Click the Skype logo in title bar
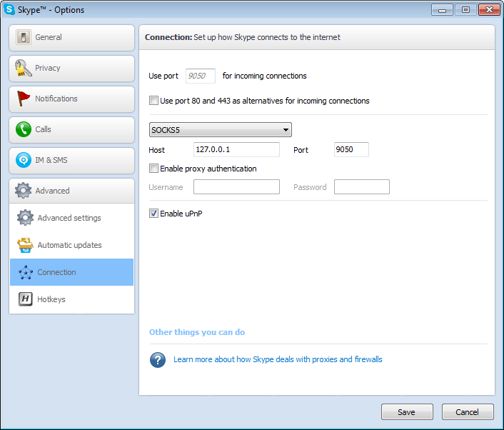Image resolution: width=504 pixels, height=430 pixels. coord(9,9)
